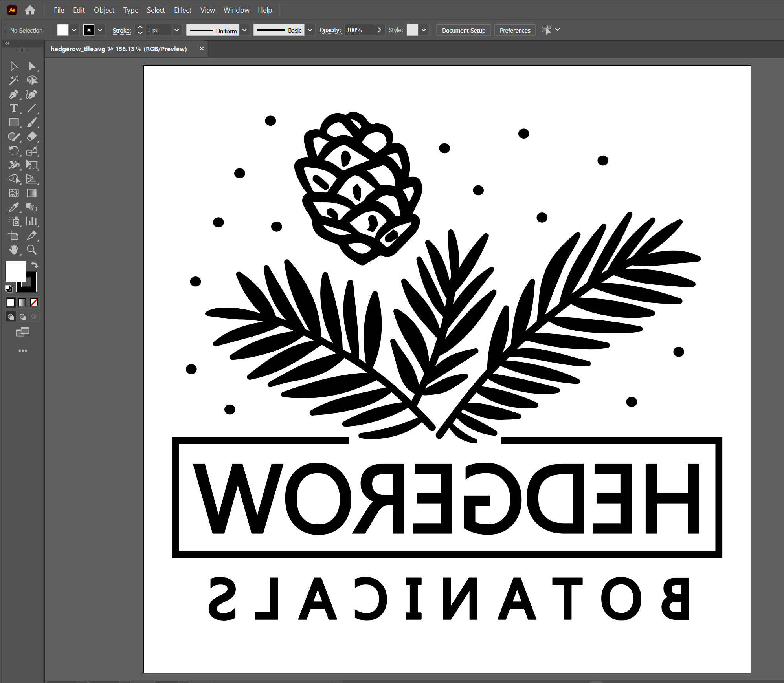784x683 pixels.
Task: Open the Object menu
Action: point(104,10)
